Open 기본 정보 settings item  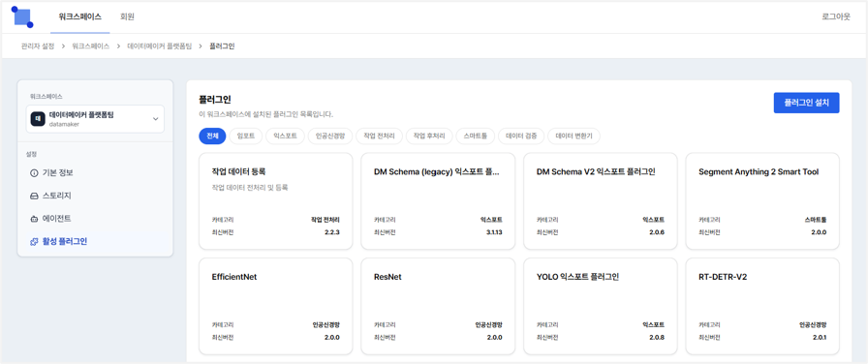coord(95,172)
